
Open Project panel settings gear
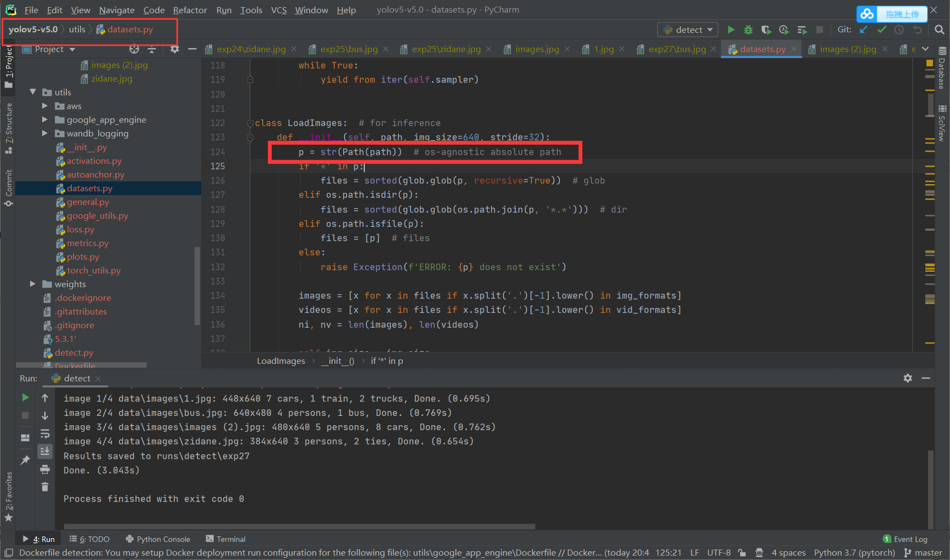click(175, 49)
